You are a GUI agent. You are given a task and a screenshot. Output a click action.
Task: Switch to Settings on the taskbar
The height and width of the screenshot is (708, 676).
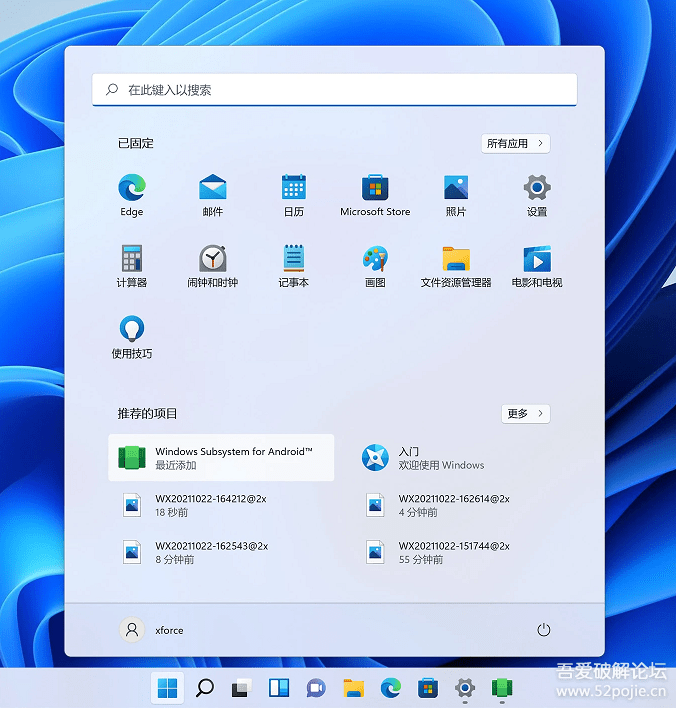465,688
